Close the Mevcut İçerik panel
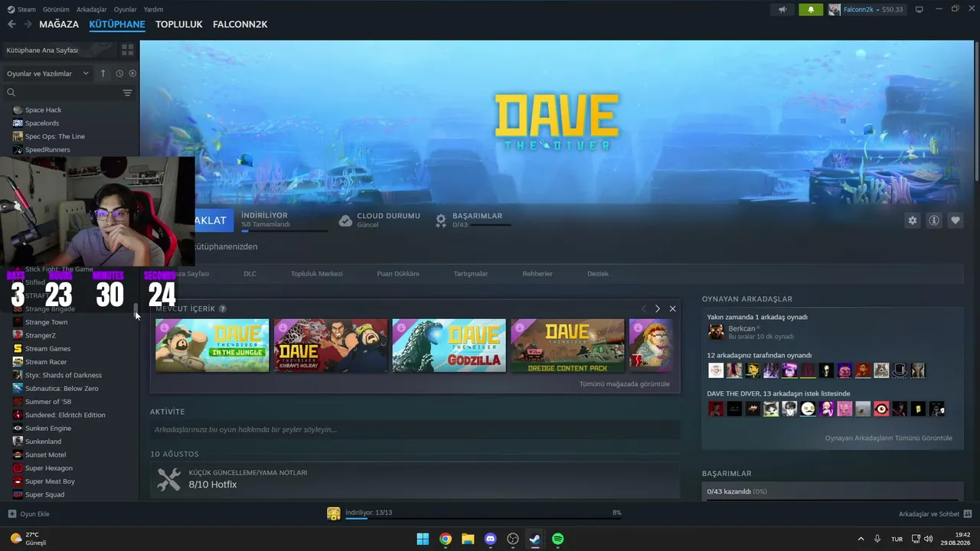The width and height of the screenshot is (980, 551). [x=672, y=308]
